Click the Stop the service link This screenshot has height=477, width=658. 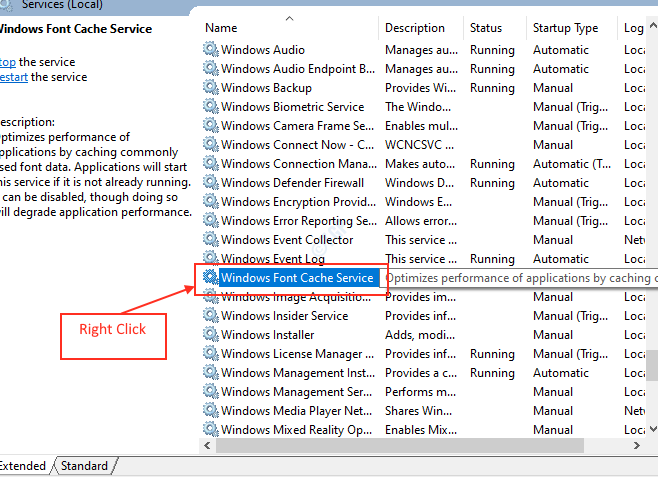click(8, 62)
